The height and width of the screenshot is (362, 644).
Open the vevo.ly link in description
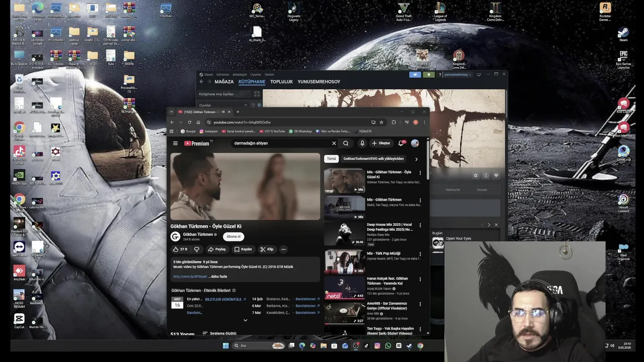190,277
